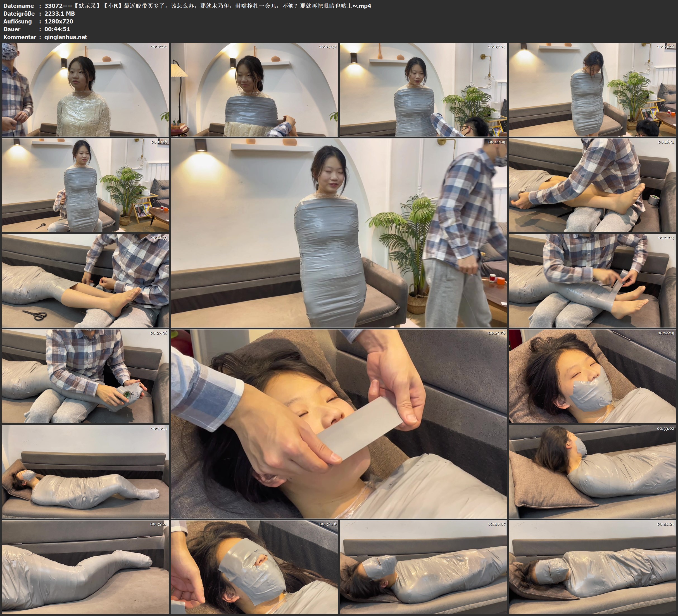Click the frame labeled 00:09:26
Viewport: 678px width, 616px height.
[592, 89]
